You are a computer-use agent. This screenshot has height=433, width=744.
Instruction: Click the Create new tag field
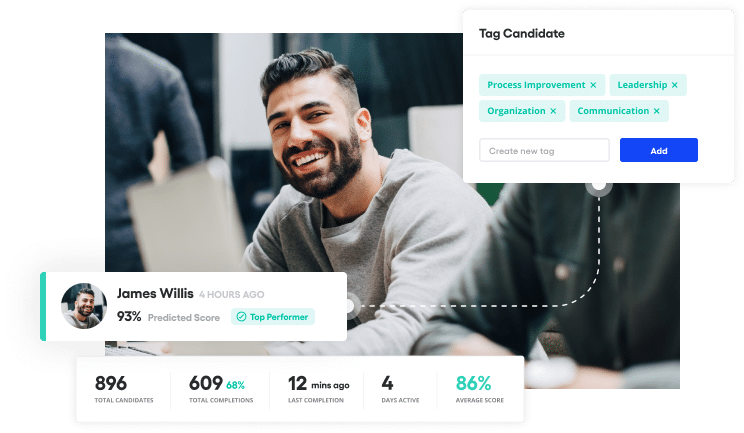[x=544, y=150]
